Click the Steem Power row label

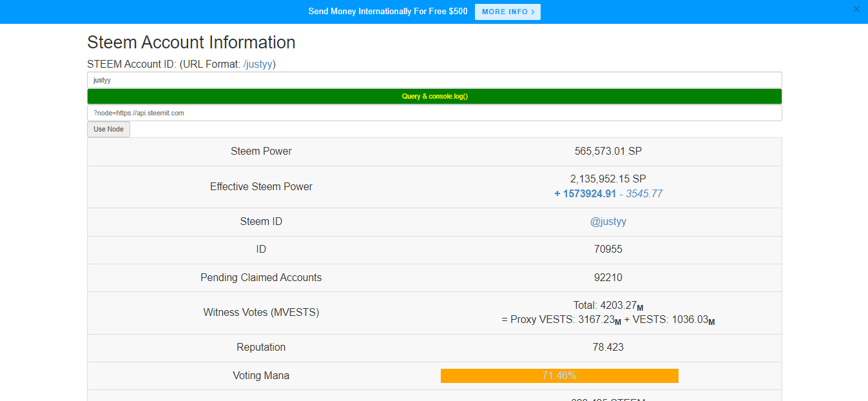coord(261,152)
